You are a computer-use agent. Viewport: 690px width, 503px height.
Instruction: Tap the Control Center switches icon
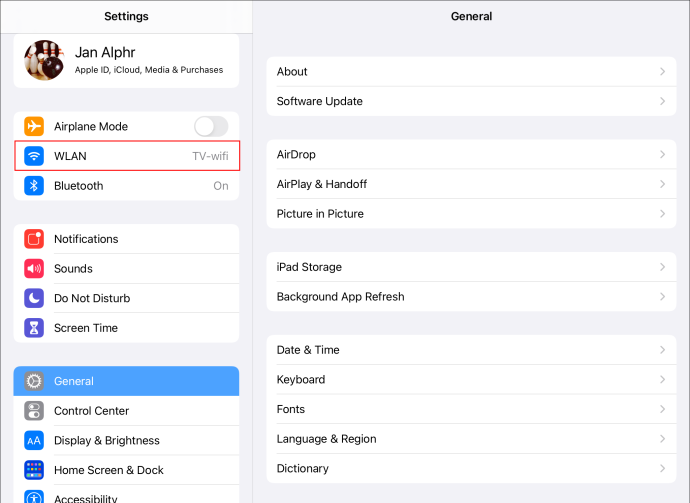34,411
